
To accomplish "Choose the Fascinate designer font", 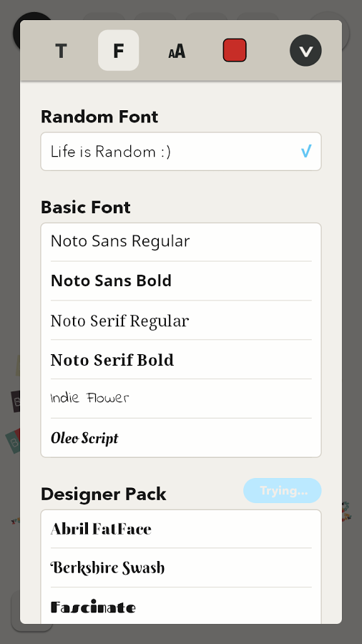I will point(181,607).
